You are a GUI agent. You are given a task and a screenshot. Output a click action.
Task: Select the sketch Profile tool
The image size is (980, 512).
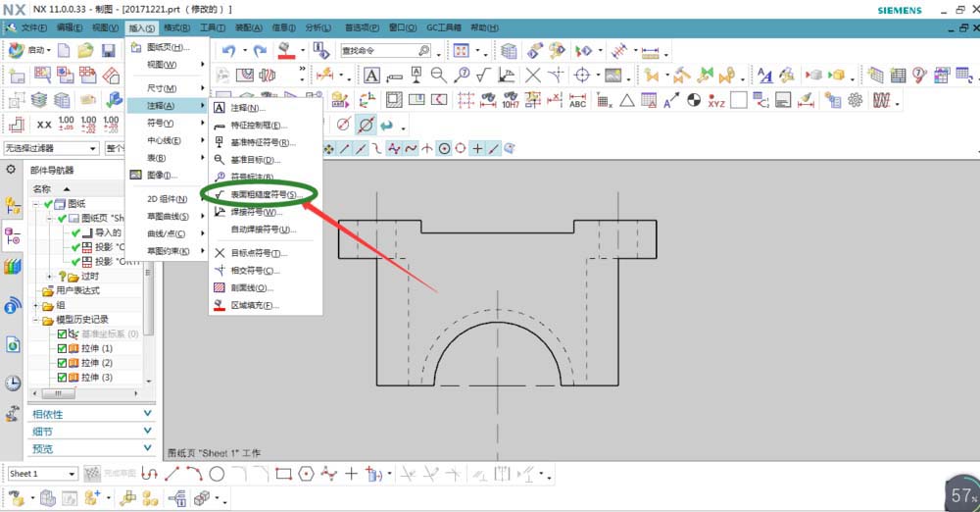coord(149,474)
